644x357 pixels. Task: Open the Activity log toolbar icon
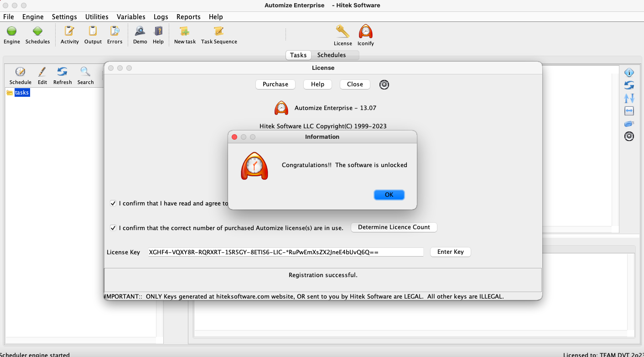point(69,31)
